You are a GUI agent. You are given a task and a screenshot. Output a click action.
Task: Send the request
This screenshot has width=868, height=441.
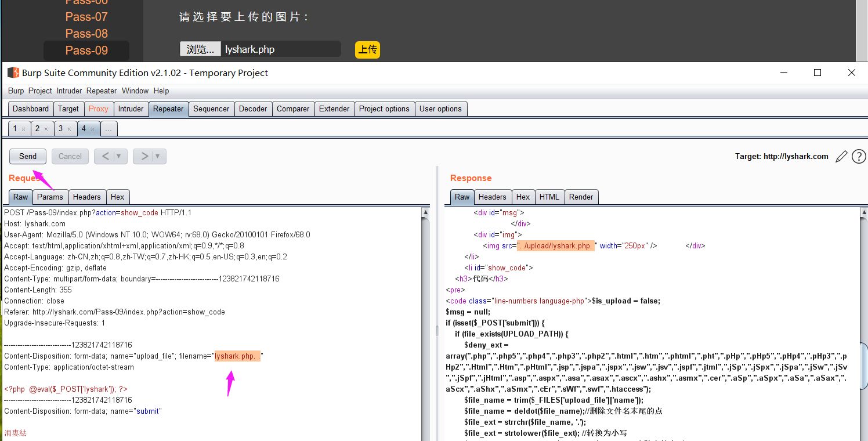pyautogui.click(x=28, y=156)
